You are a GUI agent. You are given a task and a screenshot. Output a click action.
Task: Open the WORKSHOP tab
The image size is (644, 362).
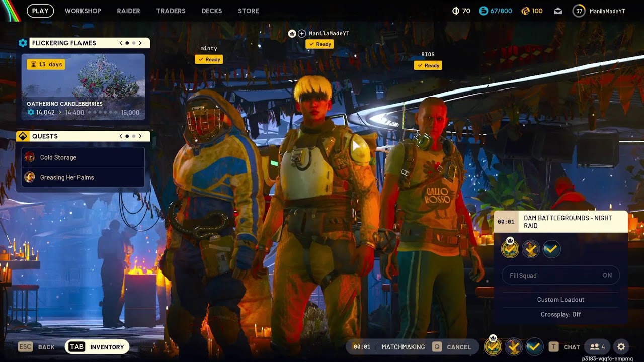tap(83, 11)
